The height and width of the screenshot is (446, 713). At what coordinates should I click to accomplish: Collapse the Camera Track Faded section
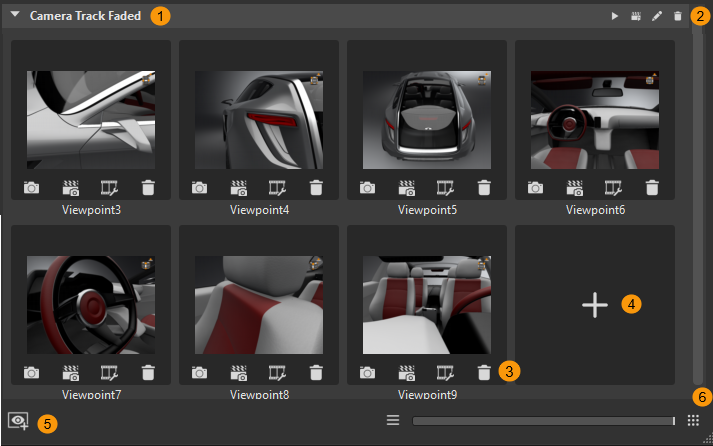15,15
